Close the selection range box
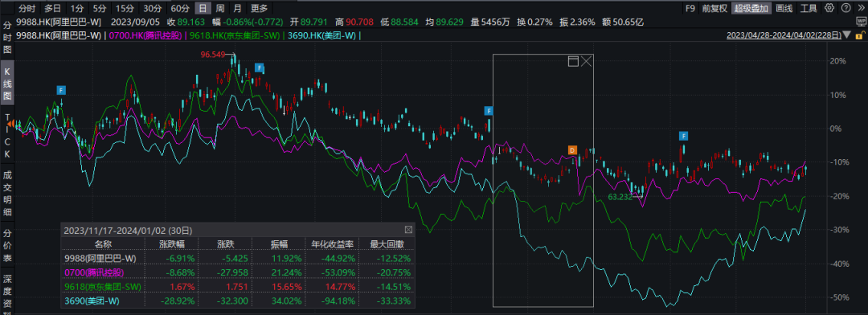The width and height of the screenshot is (868, 315). point(586,61)
